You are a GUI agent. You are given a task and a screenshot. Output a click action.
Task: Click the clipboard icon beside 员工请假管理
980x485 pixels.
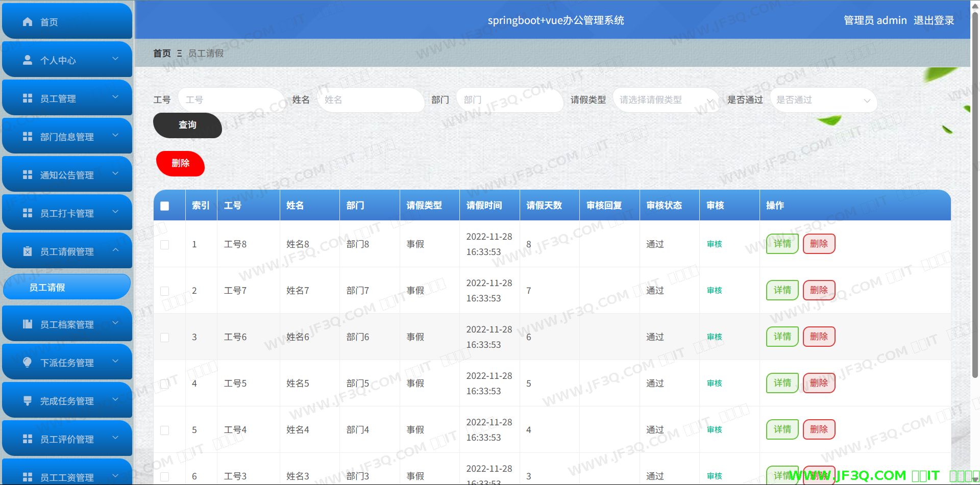pos(28,251)
